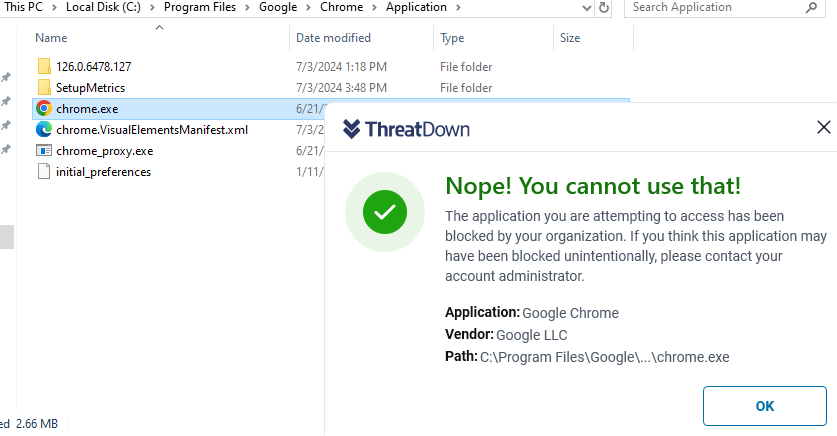
Task: Click the initial_preferences blank file icon
Action: 44,172
